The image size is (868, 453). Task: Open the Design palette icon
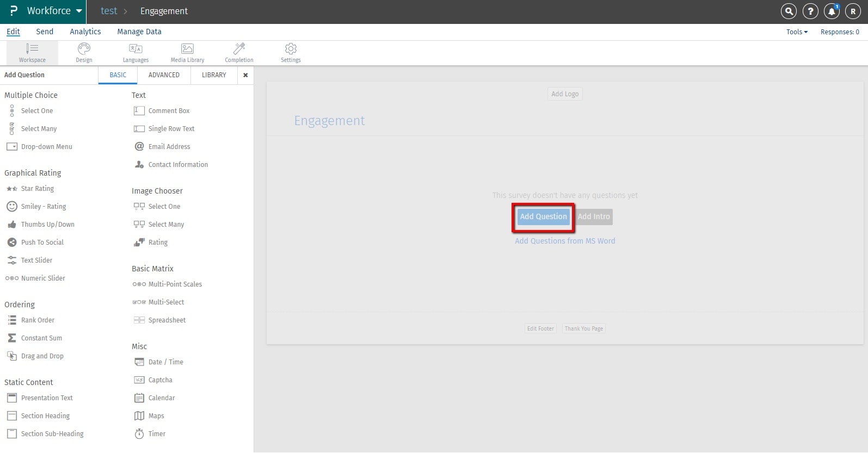point(84,53)
